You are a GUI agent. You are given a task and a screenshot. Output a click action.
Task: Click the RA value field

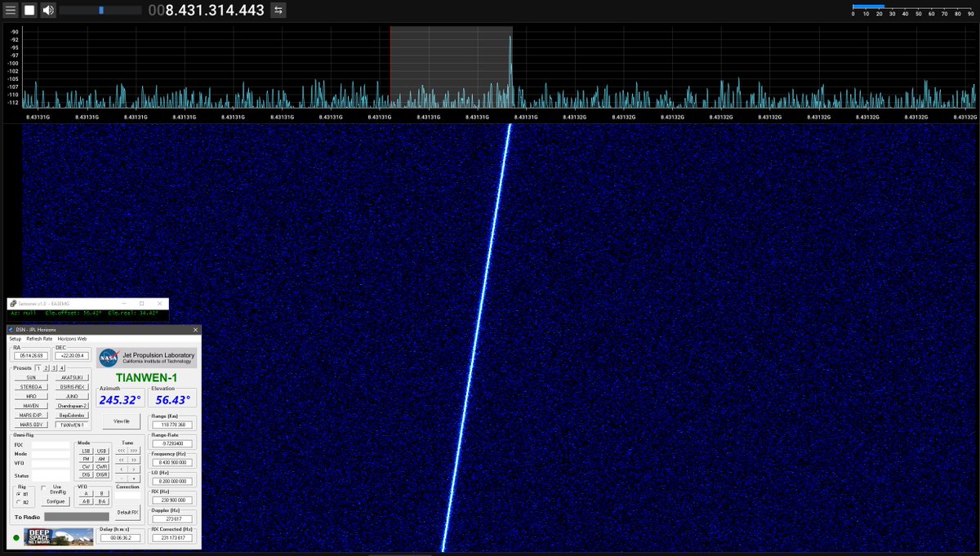pos(31,355)
